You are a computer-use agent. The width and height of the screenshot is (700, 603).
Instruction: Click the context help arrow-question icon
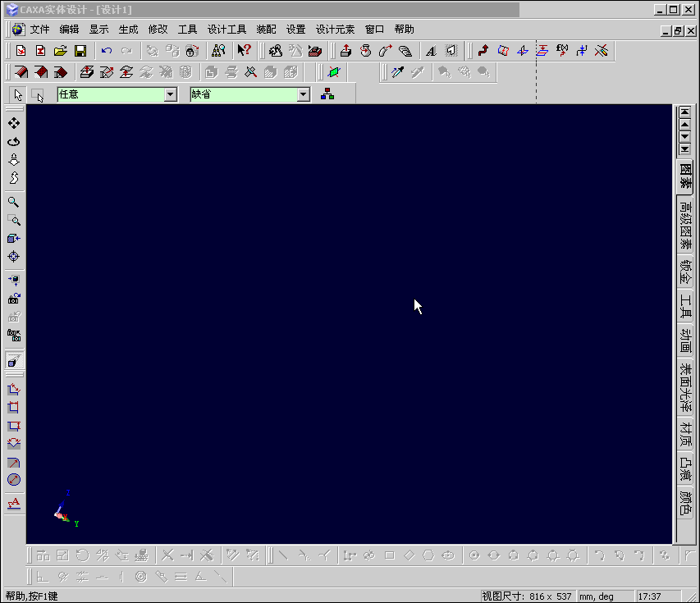[x=245, y=50]
